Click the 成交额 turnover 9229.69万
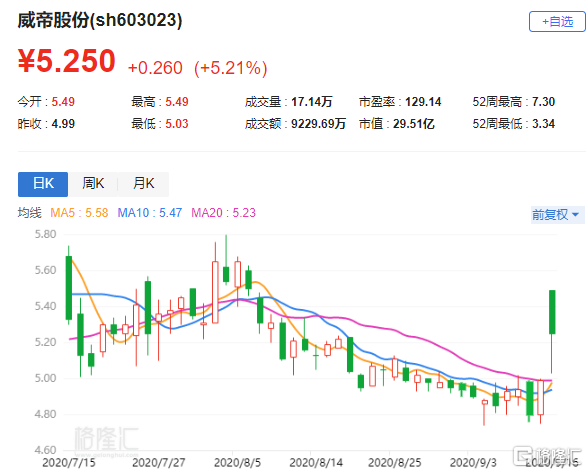The height and width of the screenshot is (473, 588). (x=318, y=124)
